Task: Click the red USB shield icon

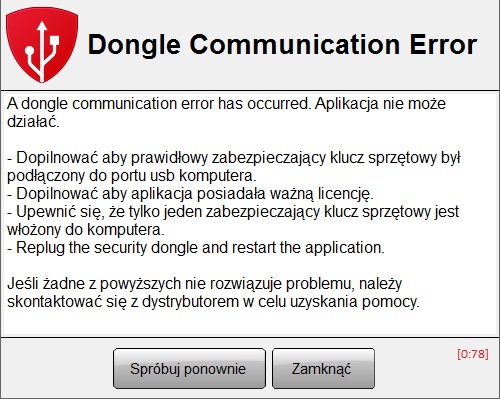Action: (x=42, y=45)
